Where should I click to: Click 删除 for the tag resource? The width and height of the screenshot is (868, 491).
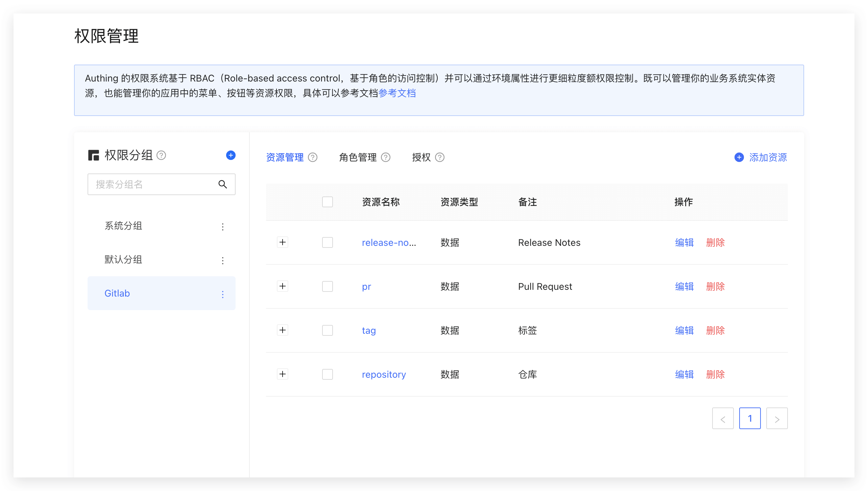click(715, 330)
